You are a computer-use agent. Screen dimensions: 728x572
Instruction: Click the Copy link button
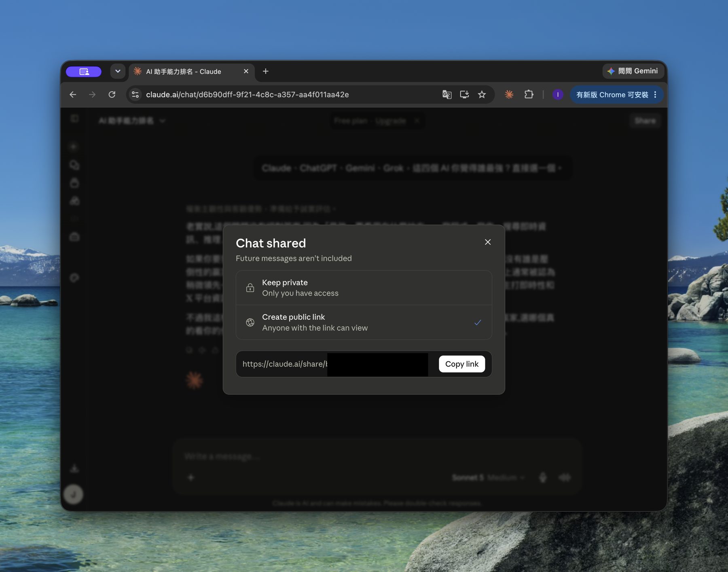(462, 364)
